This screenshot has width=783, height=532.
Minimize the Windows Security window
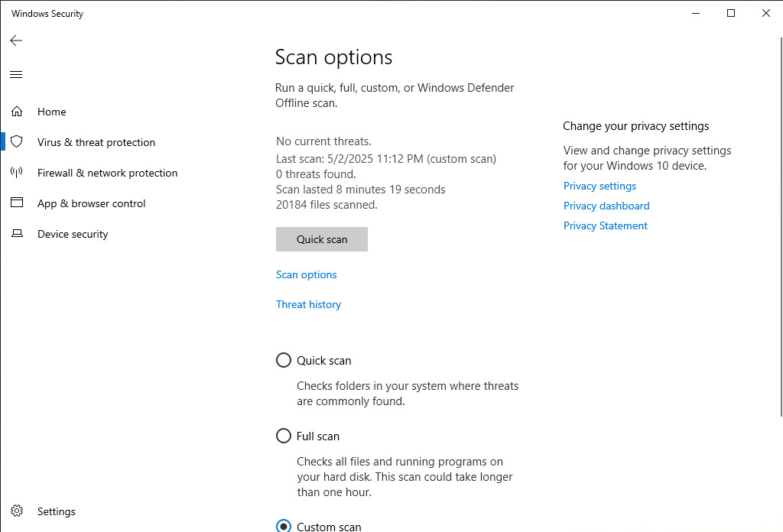tap(696, 14)
